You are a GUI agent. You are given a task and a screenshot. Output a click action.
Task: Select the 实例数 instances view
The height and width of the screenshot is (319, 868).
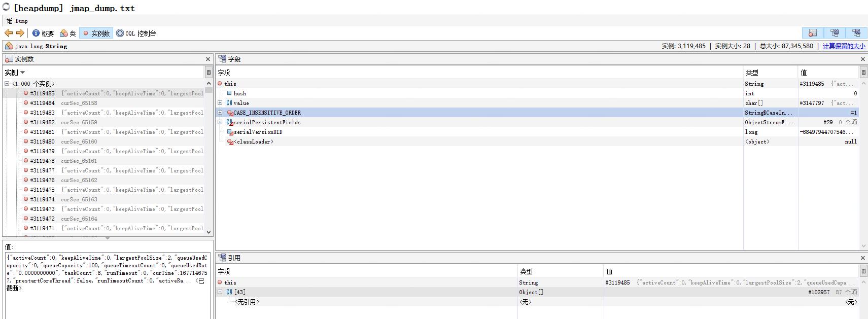click(x=96, y=33)
